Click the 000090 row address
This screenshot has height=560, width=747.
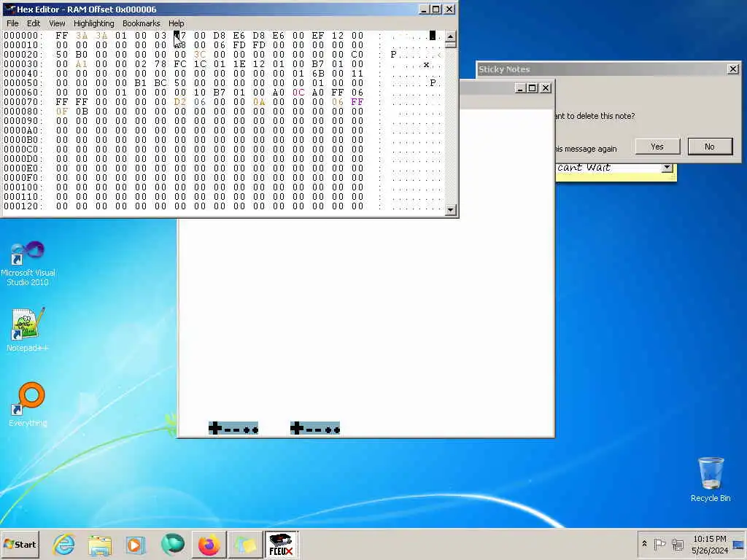(x=23, y=121)
